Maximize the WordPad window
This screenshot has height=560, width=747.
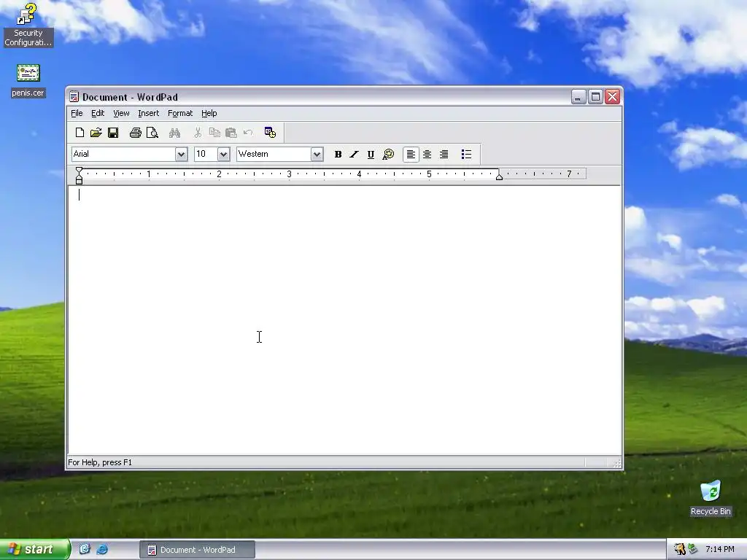(595, 97)
